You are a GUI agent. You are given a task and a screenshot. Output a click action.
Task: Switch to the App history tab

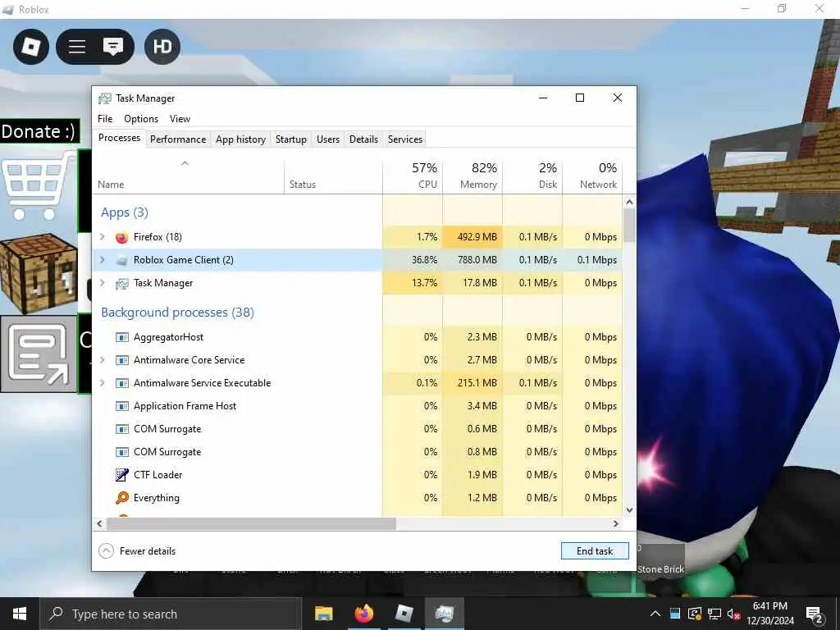pos(240,139)
